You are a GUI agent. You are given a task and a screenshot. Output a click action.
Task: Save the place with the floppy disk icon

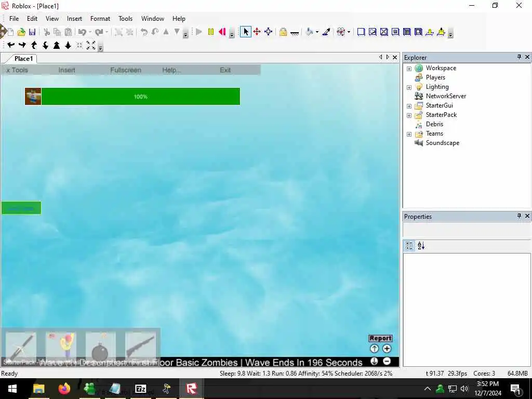(32, 32)
